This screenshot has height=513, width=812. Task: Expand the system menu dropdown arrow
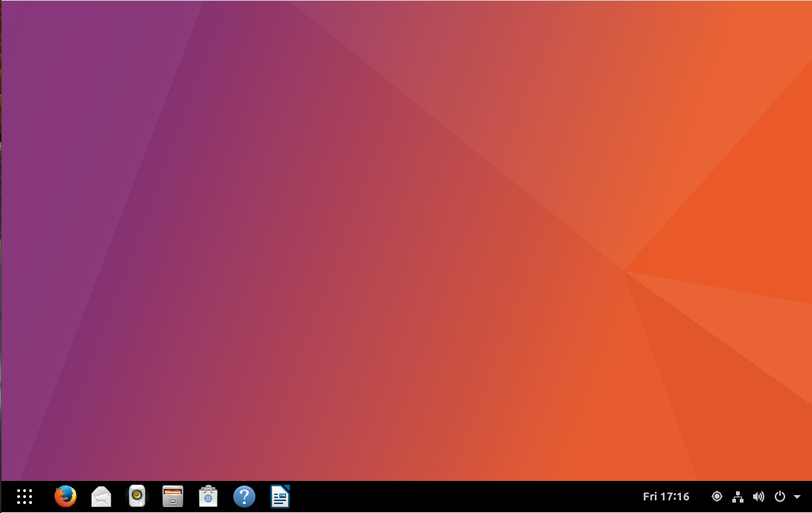(797, 497)
